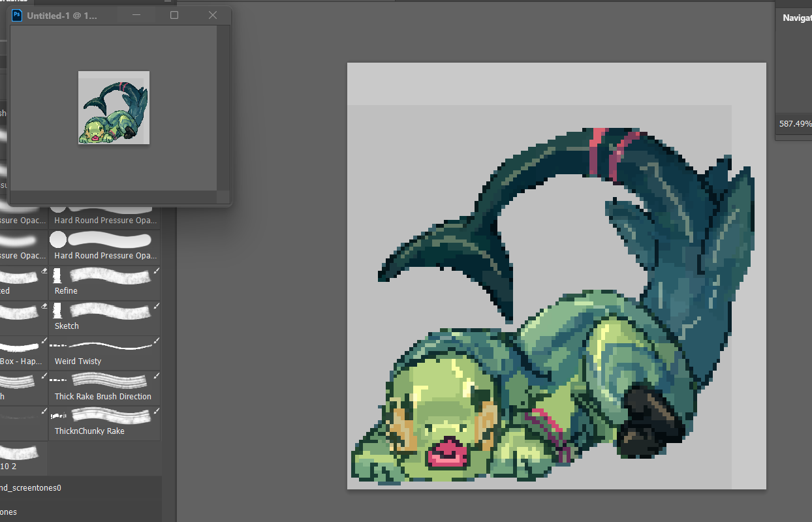Maximize the floating Untitled-1 document window
This screenshot has width=812, height=522.
click(174, 15)
